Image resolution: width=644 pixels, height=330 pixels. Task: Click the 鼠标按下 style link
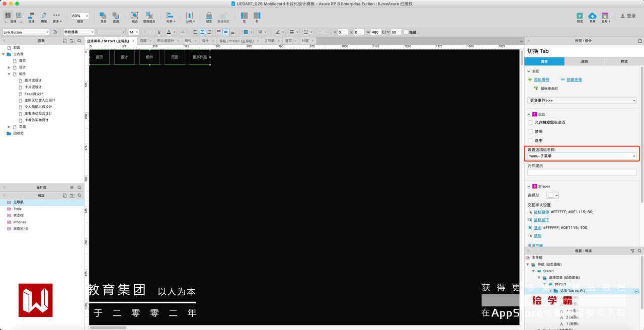pyautogui.click(x=541, y=220)
